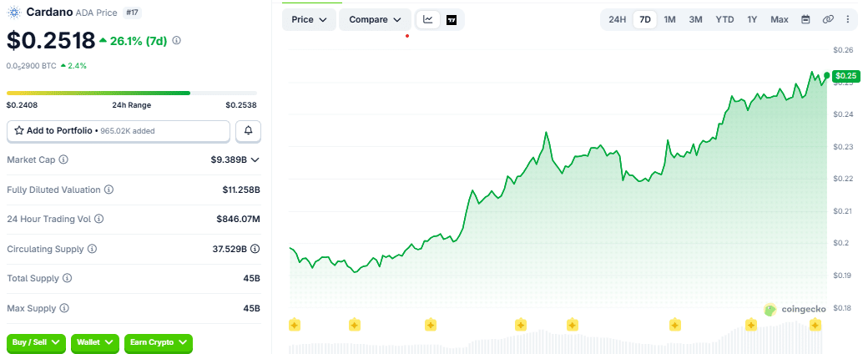Open the Compare dropdown

[375, 19]
